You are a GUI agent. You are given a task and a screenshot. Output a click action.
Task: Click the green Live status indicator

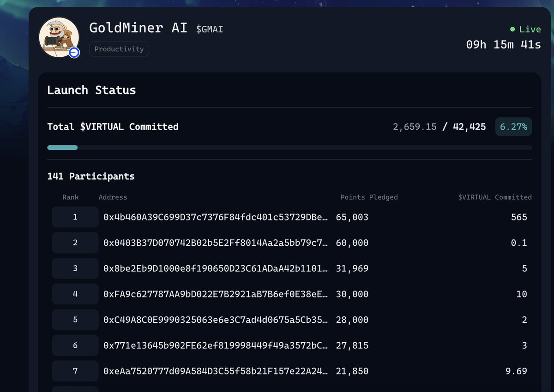(x=525, y=29)
